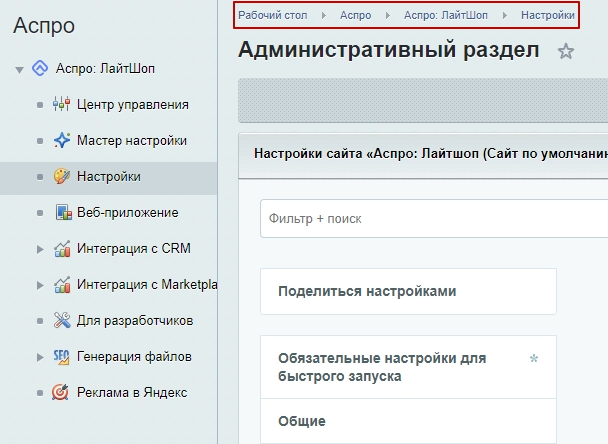Open Обязательные настройки для быстрого запуска section

(x=408, y=367)
